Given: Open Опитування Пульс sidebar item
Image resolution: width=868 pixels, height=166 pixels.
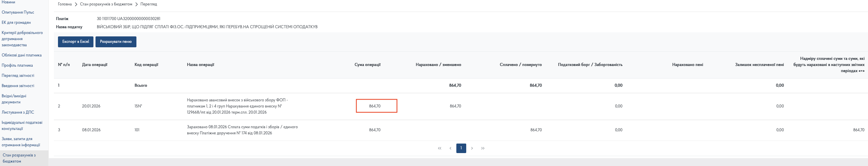Looking at the screenshot, I should (18, 13).
